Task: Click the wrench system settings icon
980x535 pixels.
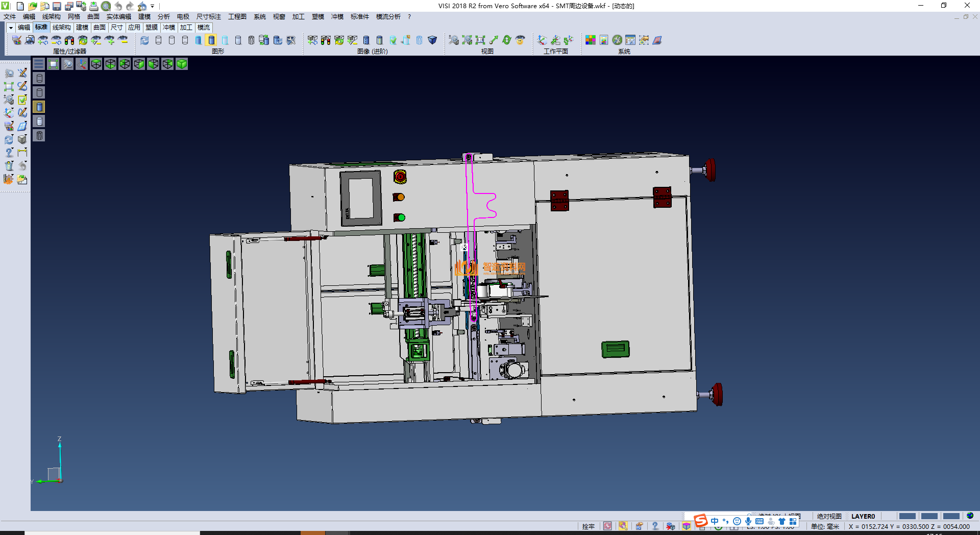Action: point(617,40)
